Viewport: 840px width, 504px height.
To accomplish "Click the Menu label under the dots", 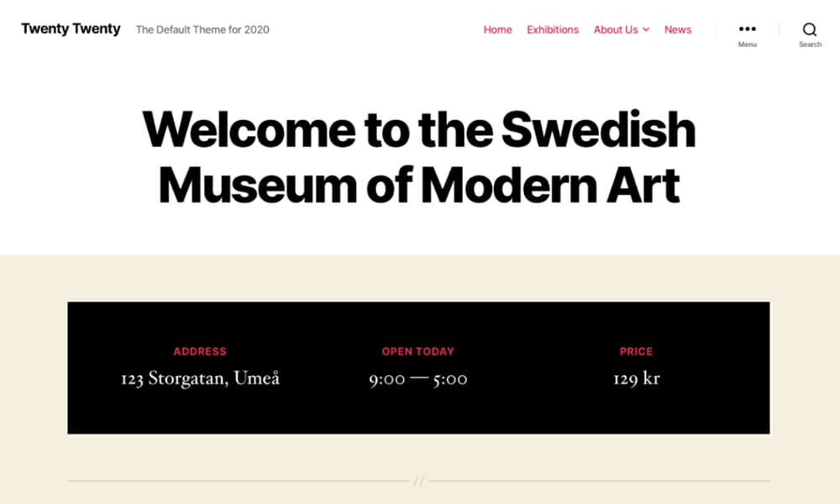I will coord(747,45).
